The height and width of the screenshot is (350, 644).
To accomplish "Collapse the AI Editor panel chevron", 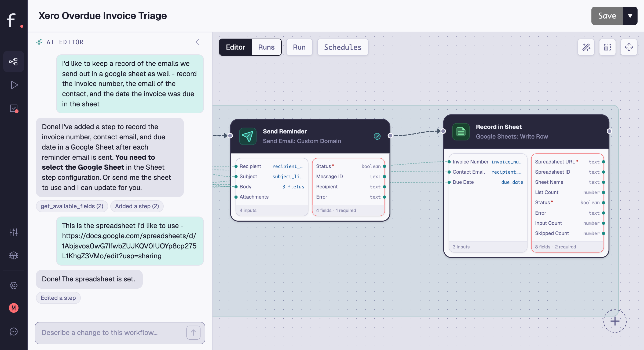I will [x=197, y=42].
